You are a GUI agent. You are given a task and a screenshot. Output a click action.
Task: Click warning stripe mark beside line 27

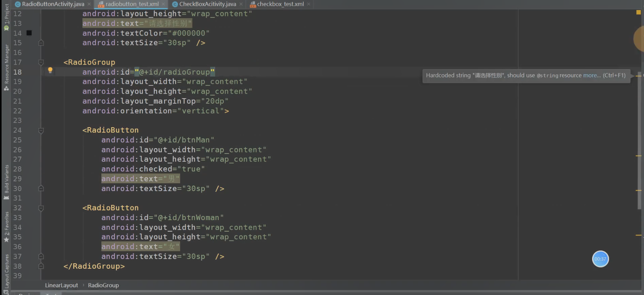click(639, 156)
